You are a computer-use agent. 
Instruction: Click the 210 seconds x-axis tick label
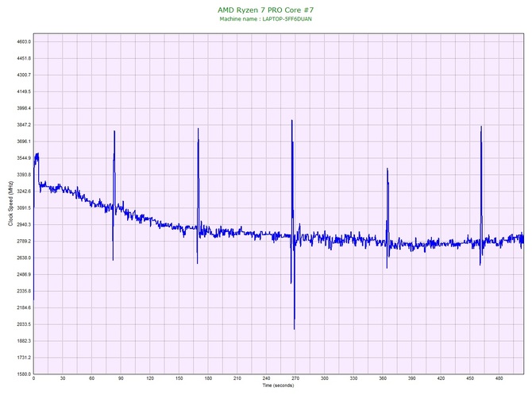pos(237,378)
